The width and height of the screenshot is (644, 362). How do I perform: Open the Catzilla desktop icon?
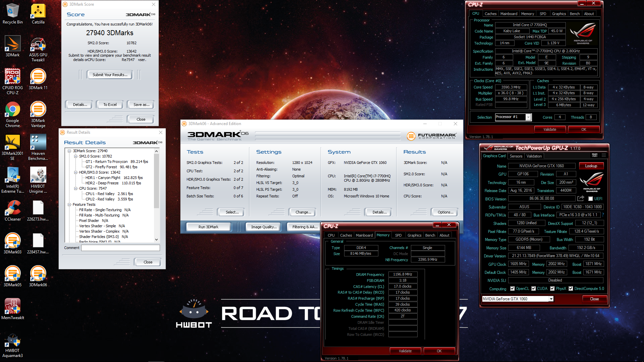[x=38, y=13]
